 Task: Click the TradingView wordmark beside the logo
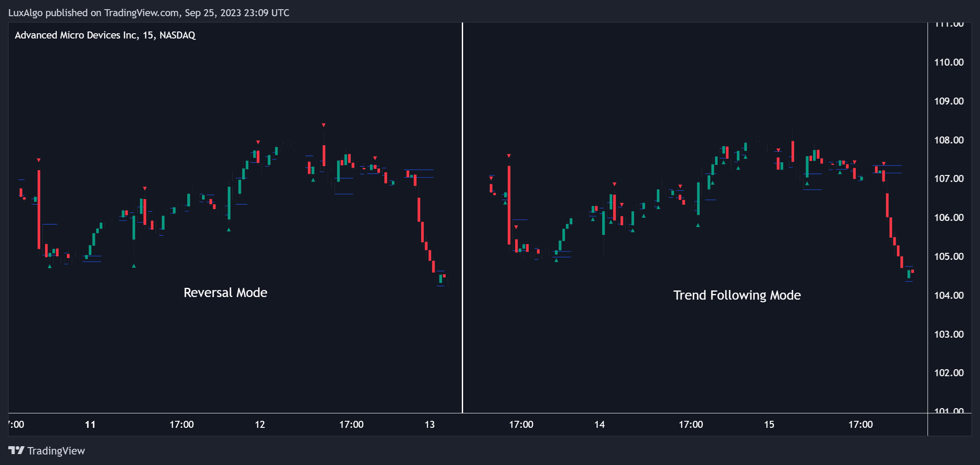point(56,451)
